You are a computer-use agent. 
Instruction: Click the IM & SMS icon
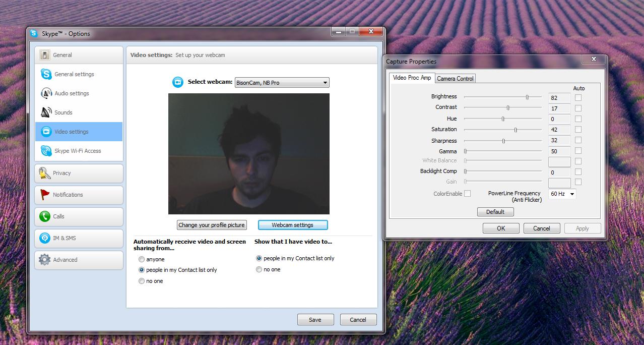coord(44,238)
